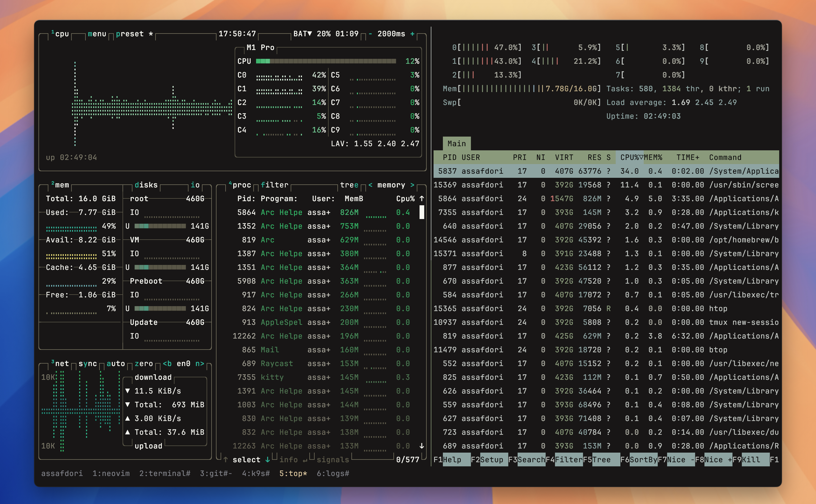
Task: Click the down arrow below proc scrollbar
Action: tap(422, 446)
